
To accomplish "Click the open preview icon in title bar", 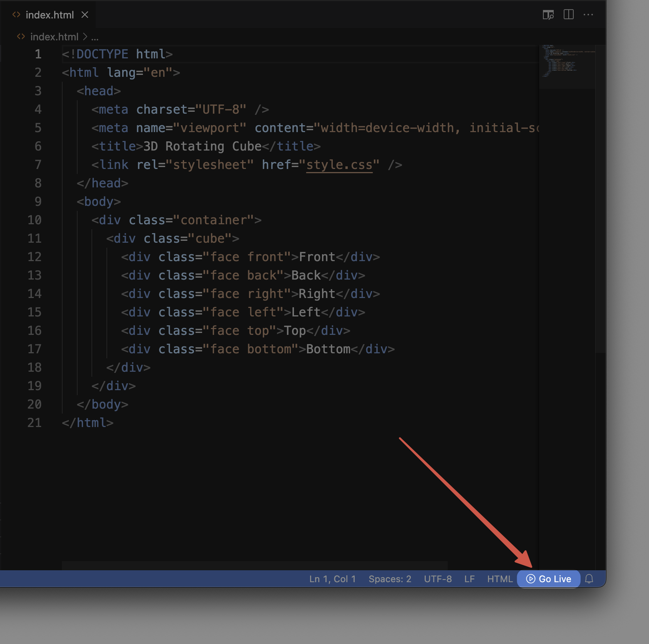I will tap(548, 15).
